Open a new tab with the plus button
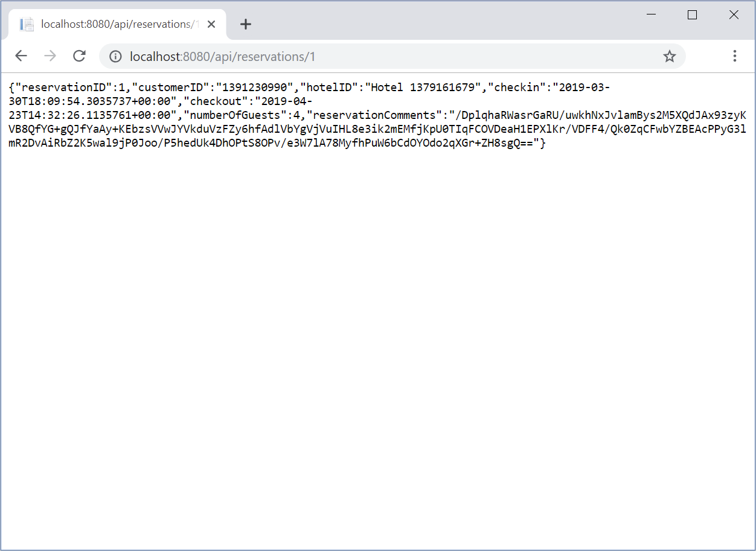 point(245,24)
